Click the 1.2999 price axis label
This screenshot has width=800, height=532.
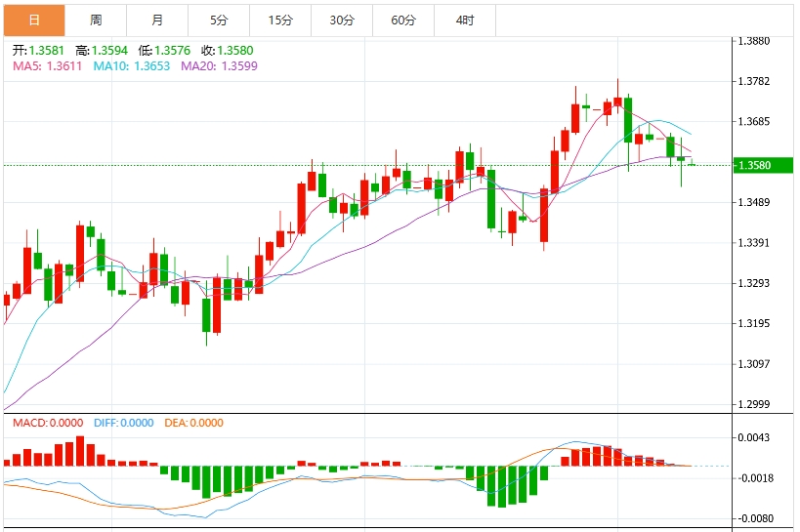[755, 404]
